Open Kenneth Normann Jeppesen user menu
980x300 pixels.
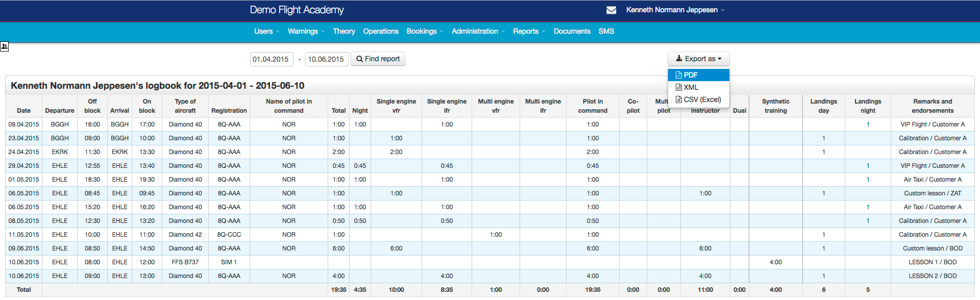coord(675,10)
